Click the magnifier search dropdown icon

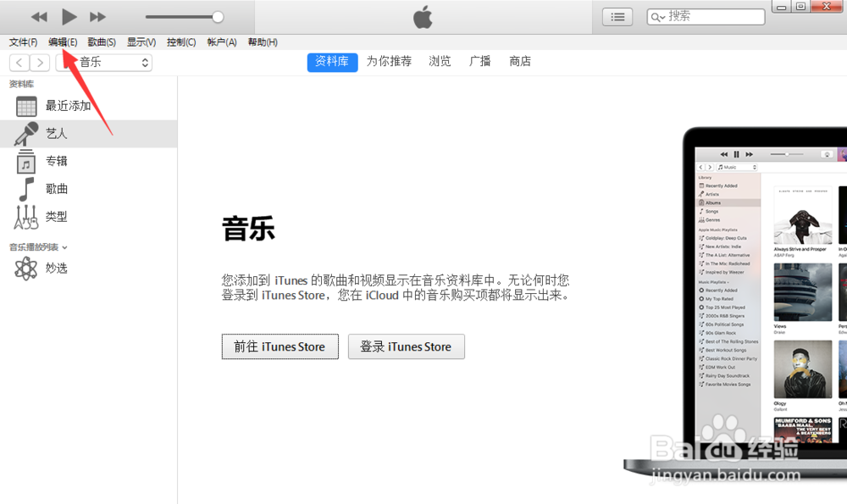[x=657, y=17]
